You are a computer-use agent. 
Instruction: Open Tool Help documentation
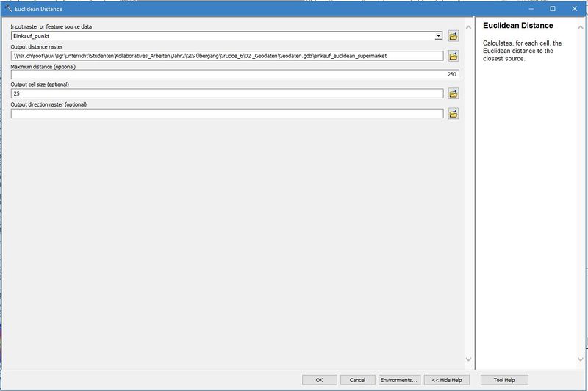[503, 380]
